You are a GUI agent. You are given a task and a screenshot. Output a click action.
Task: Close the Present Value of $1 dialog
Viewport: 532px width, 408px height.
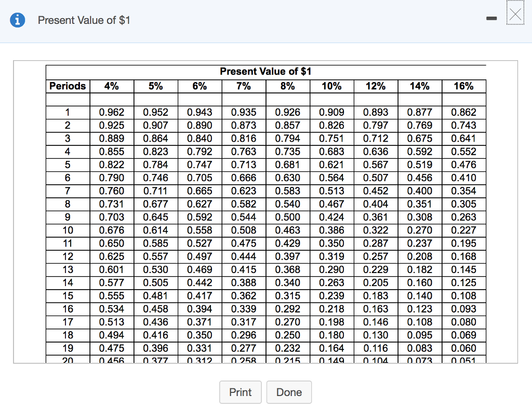[x=515, y=15]
